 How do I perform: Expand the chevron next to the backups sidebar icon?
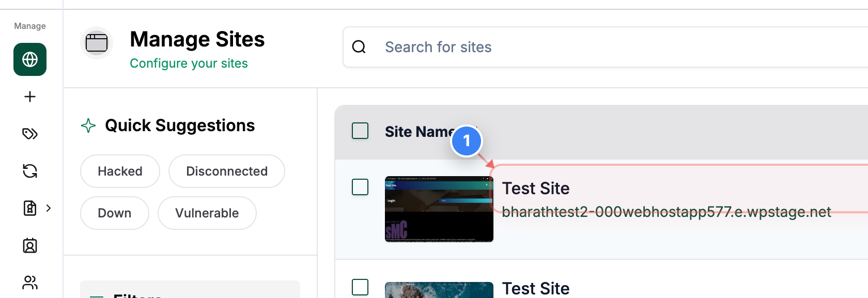pyautogui.click(x=49, y=208)
